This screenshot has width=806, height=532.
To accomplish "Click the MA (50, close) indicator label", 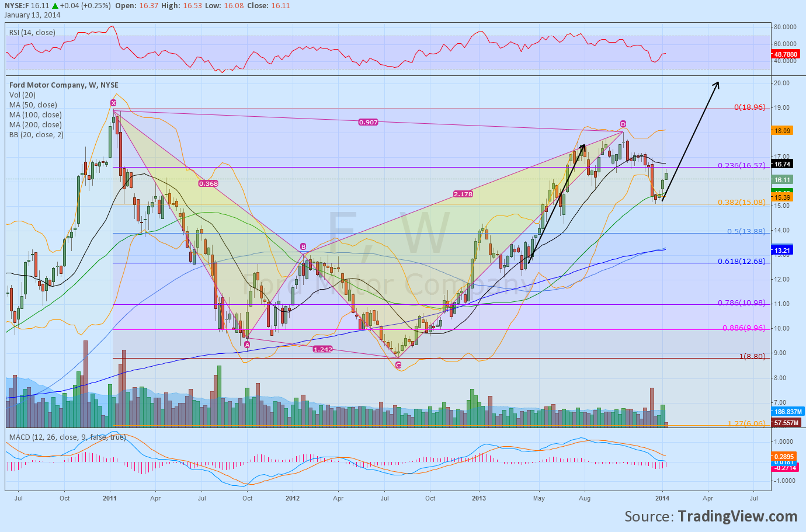I will click(33, 105).
